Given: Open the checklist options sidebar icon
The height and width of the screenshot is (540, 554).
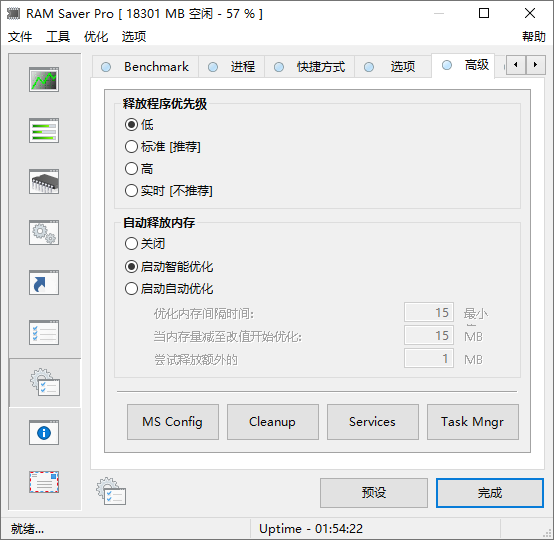Looking at the screenshot, I should (x=44, y=333).
